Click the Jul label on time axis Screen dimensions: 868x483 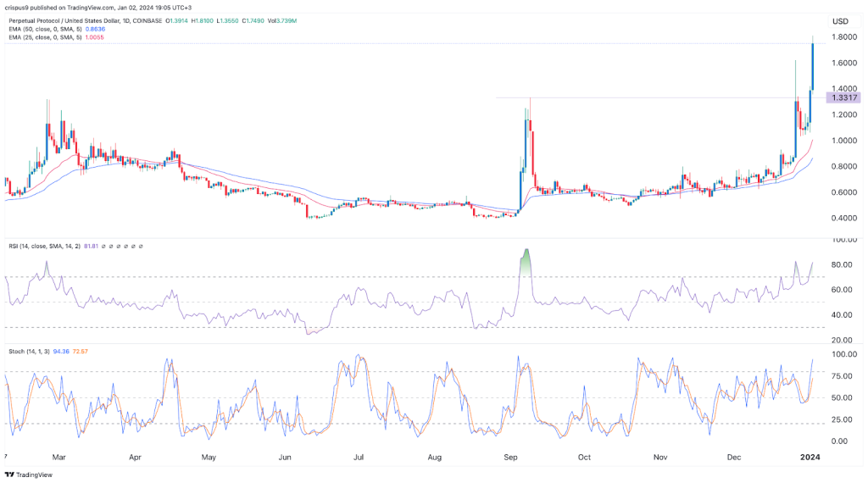click(x=359, y=458)
